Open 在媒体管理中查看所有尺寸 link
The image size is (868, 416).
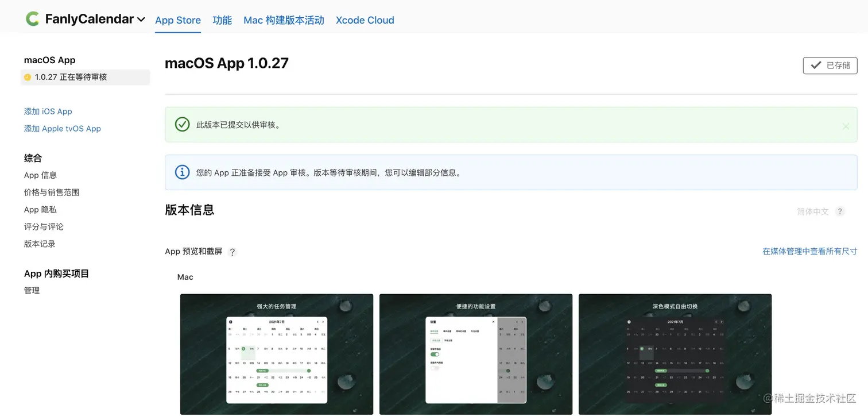tap(809, 251)
